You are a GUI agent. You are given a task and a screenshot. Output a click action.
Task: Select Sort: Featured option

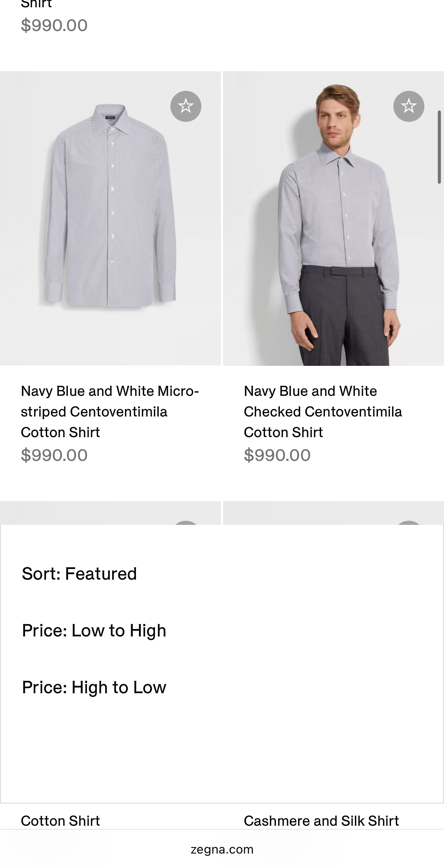pos(79,574)
